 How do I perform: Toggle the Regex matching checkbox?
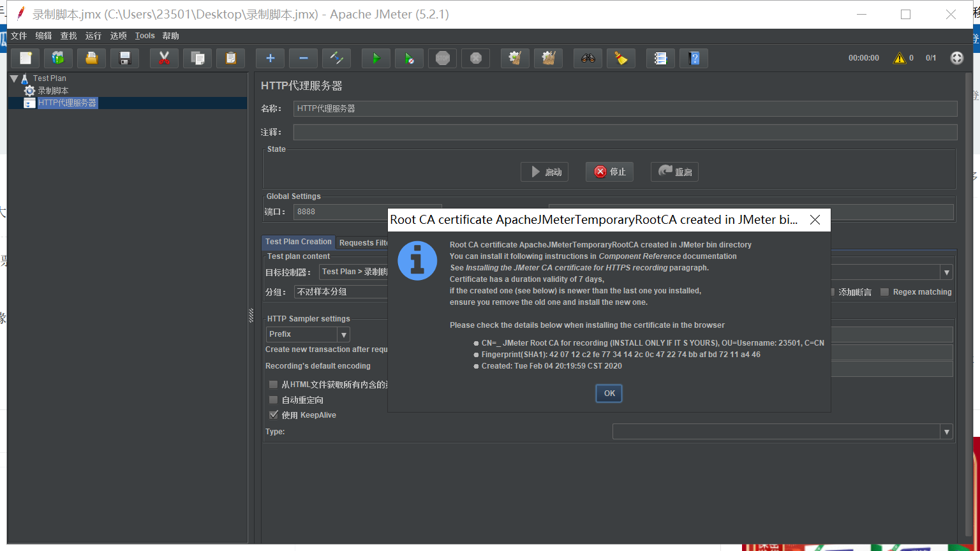[884, 292]
